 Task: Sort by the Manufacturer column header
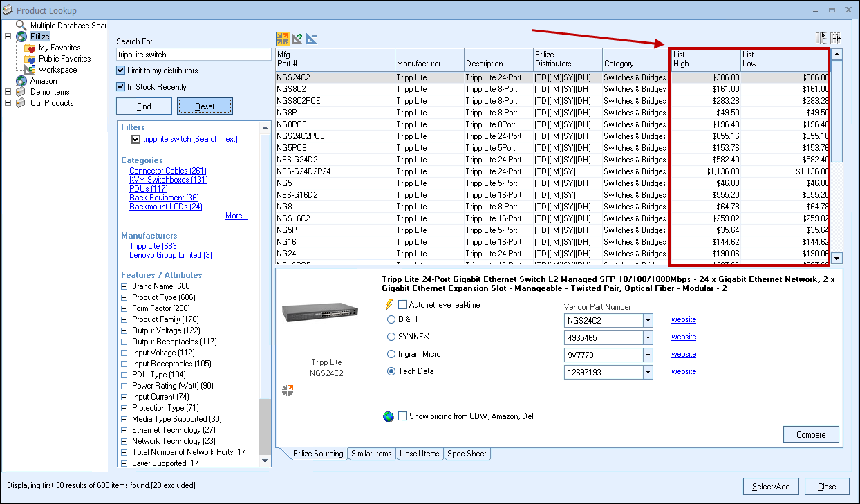(430, 59)
